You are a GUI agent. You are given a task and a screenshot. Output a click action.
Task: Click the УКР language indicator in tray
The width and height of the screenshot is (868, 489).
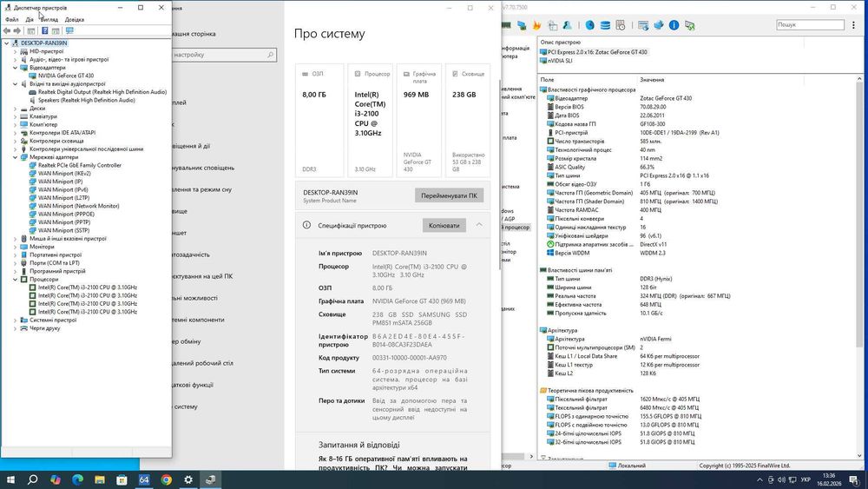806,479
